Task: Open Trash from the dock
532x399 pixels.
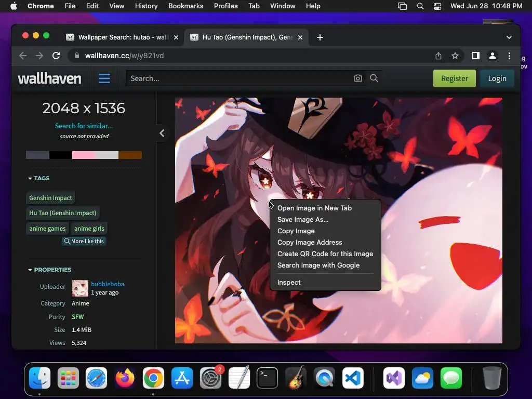Action: click(492, 378)
